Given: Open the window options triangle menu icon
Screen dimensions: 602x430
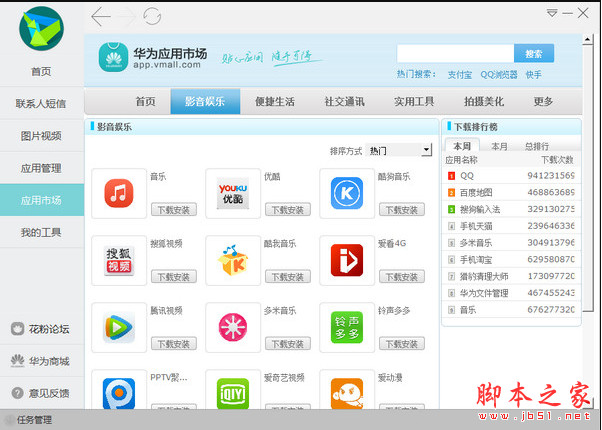Looking at the screenshot, I should pyautogui.click(x=552, y=13).
